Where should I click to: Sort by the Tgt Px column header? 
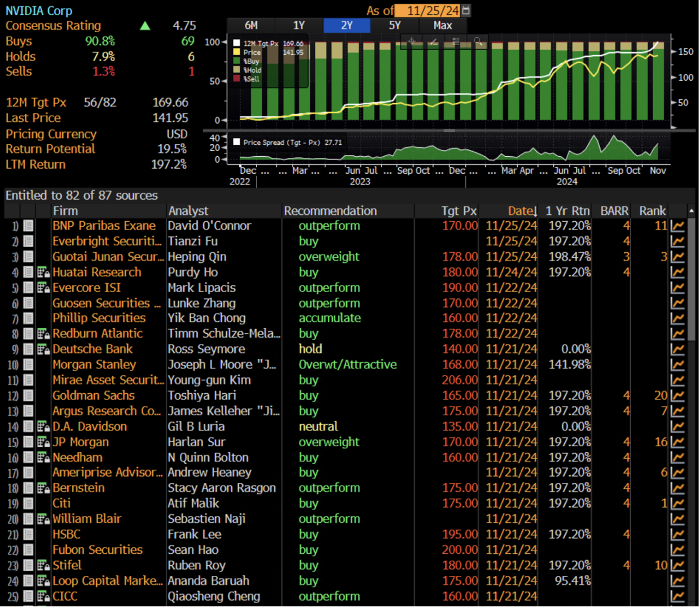click(459, 211)
